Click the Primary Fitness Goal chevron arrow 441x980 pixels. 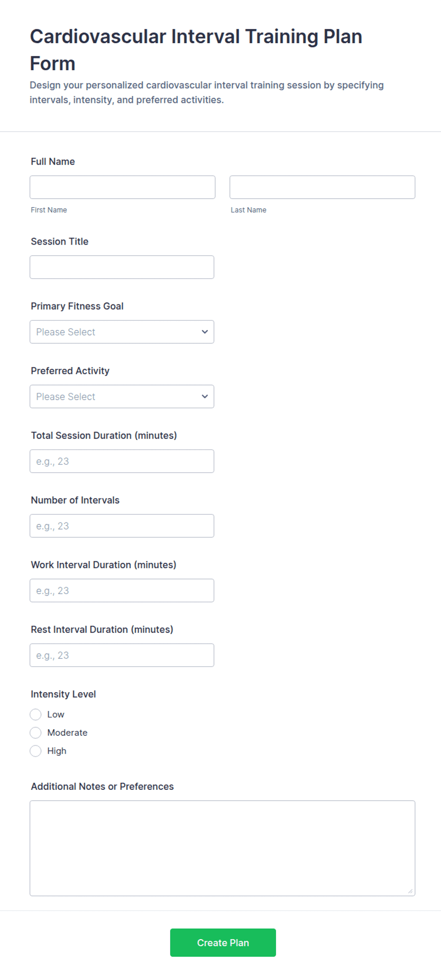tap(205, 332)
